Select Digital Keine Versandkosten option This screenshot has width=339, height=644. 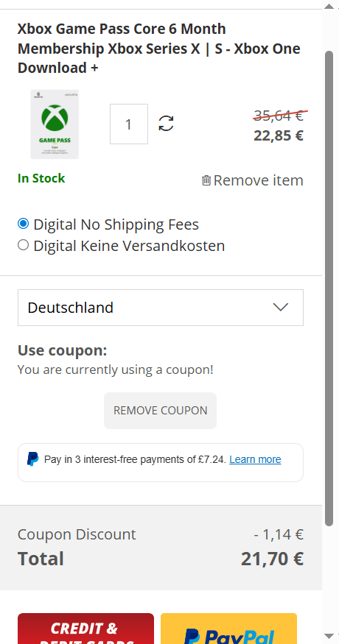pyautogui.click(x=24, y=245)
